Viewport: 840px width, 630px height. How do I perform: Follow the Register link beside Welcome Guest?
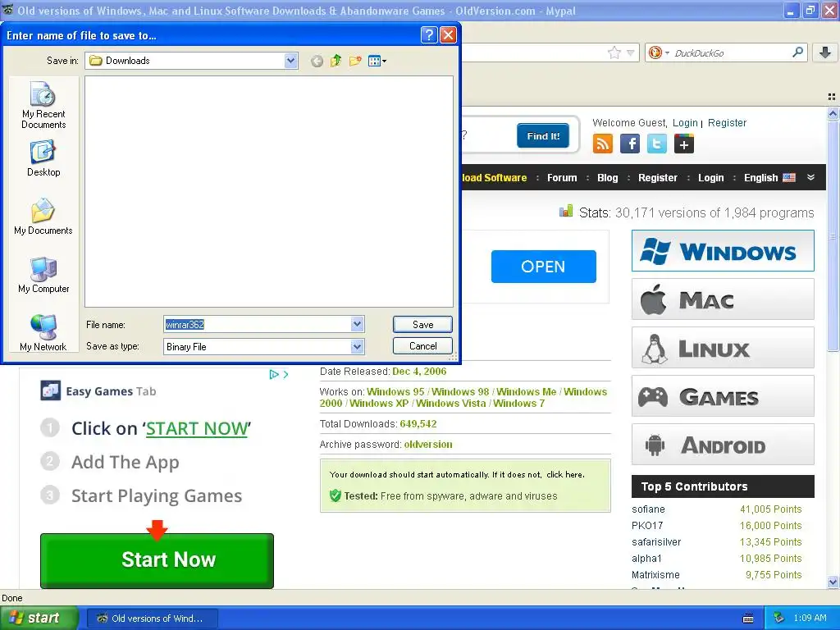coord(727,123)
